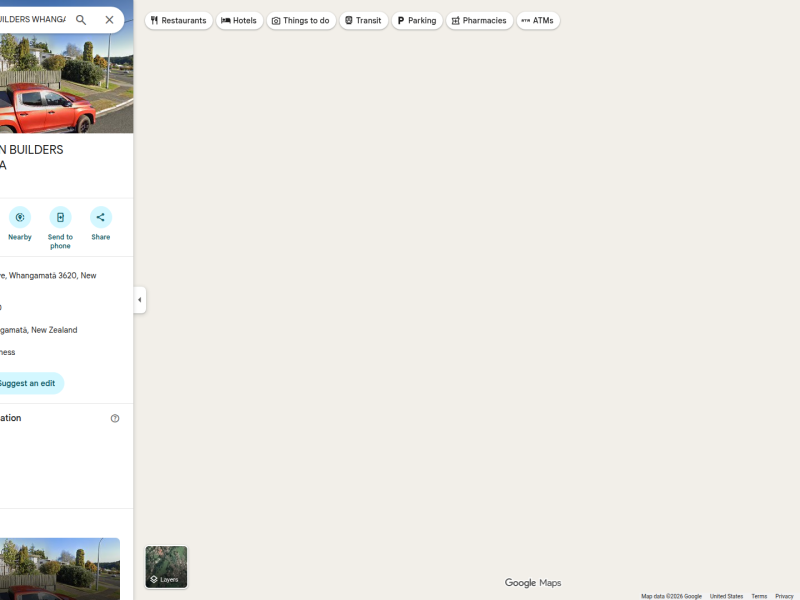
Task: Show Transit options chip
Action: click(364, 20)
